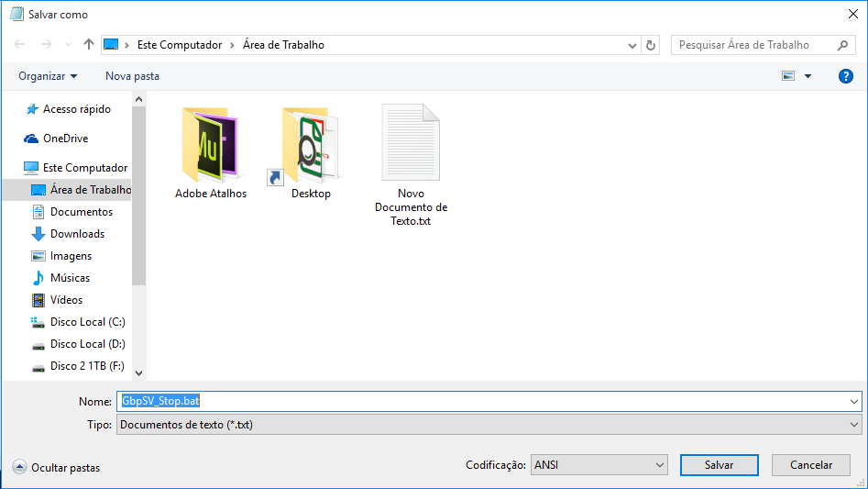Open the Adobe Atalhos folder
The height and width of the screenshot is (489, 868).
211,145
